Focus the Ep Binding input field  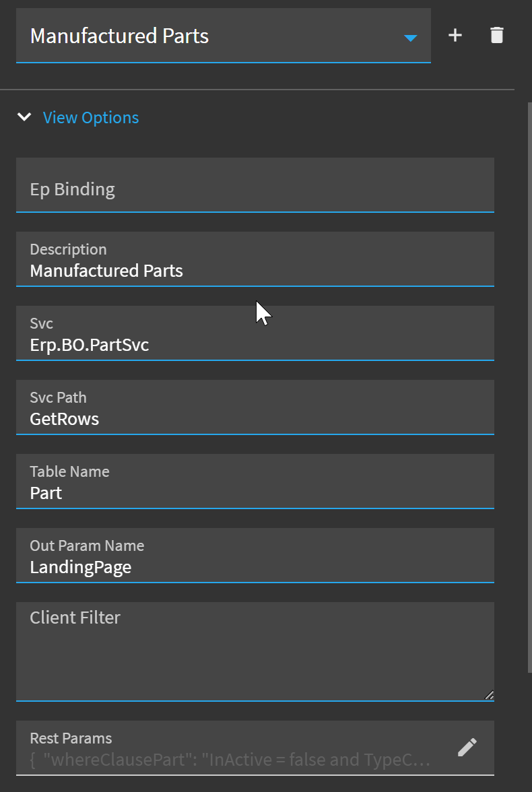[x=255, y=185]
